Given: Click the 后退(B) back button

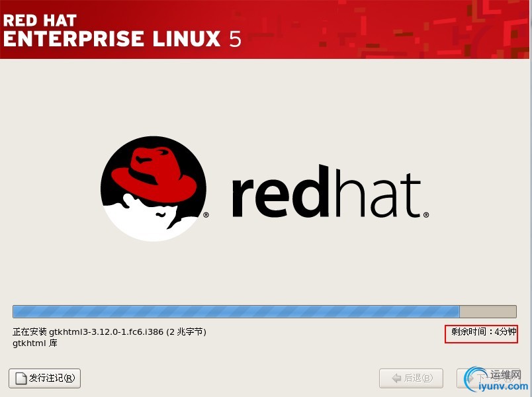Looking at the screenshot, I should [411, 378].
